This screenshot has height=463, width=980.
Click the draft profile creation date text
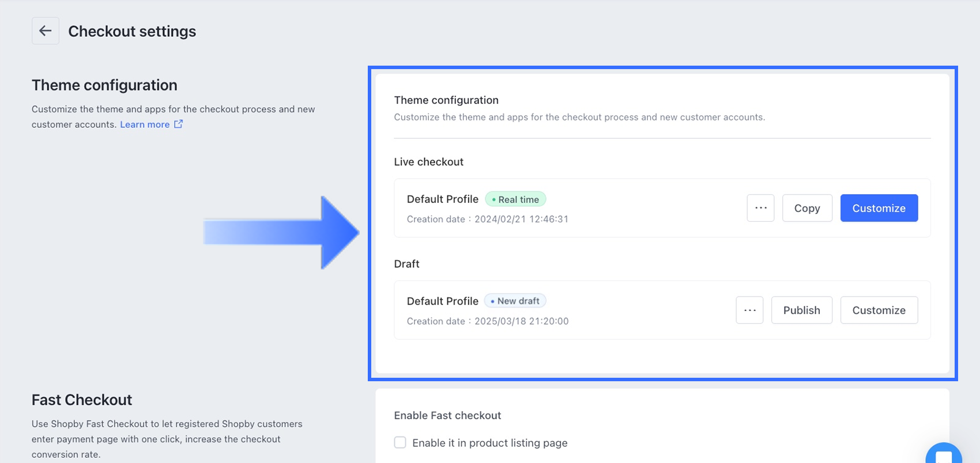pos(487,321)
